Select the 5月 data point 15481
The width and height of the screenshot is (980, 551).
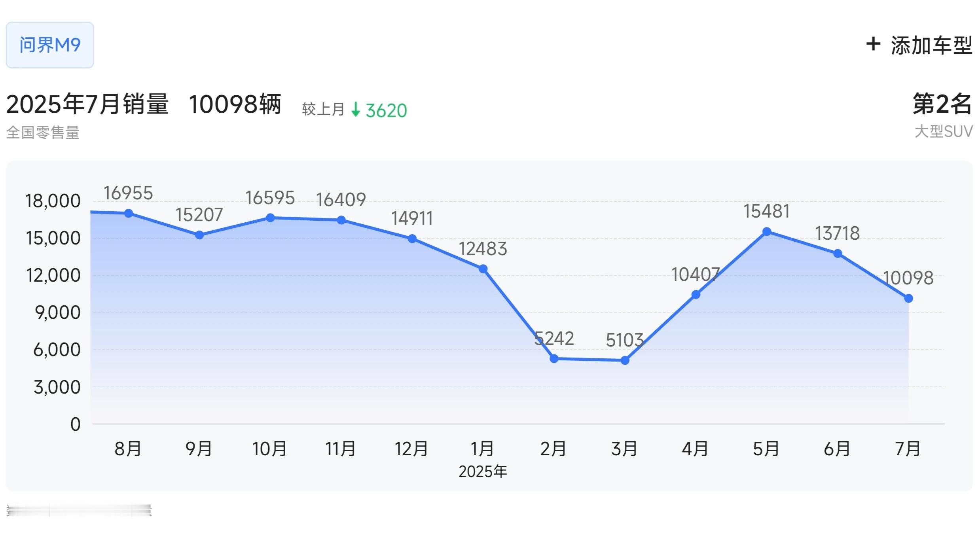pos(766,232)
